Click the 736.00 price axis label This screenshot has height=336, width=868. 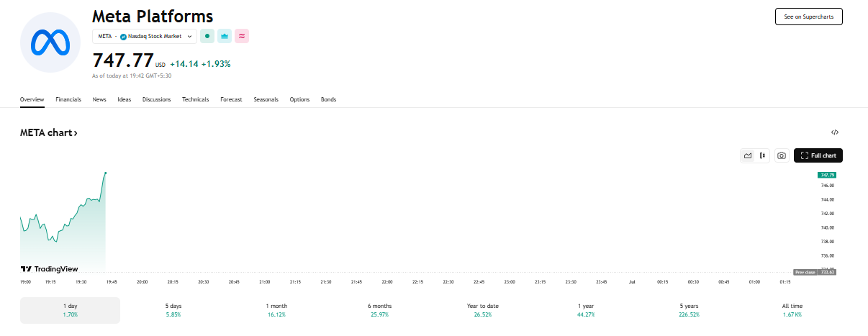[x=828, y=255]
